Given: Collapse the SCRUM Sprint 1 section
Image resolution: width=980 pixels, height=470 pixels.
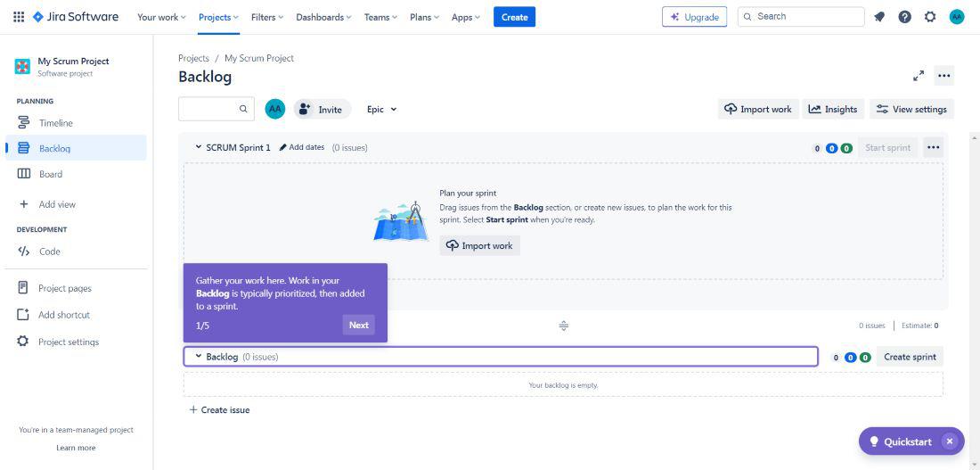Looking at the screenshot, I should pyautogui.click(x=199, y=148).
